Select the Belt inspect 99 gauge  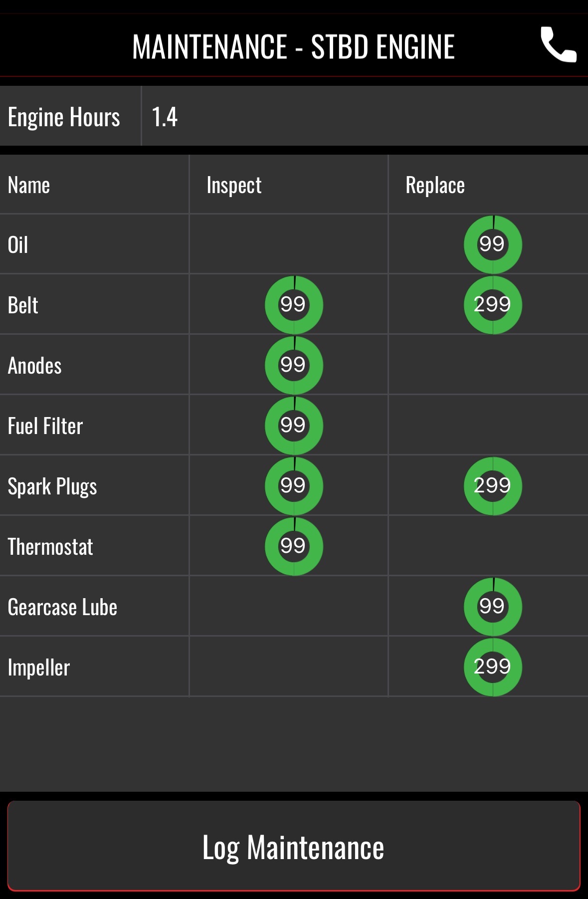[294, 305]
